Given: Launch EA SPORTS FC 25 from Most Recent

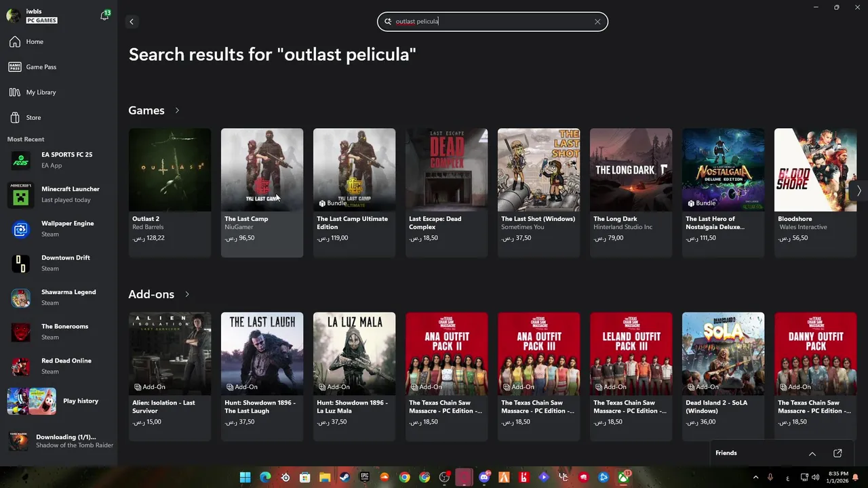Looking at the screenshot, I should [58, 160].
